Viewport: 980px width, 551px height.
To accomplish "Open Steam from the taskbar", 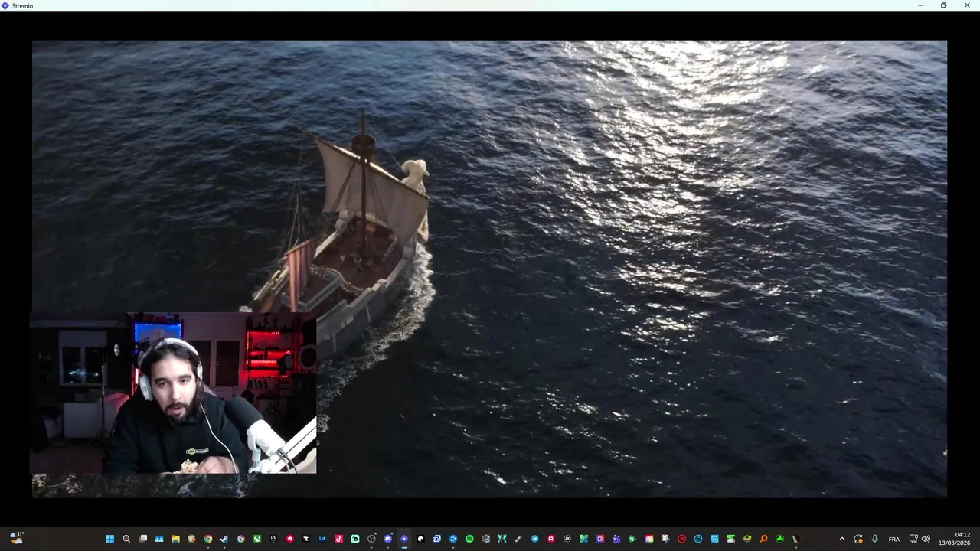I will coord(224,539).
